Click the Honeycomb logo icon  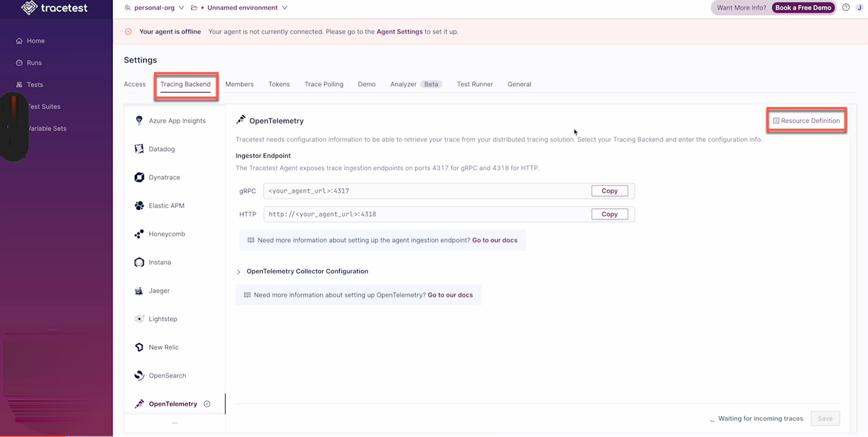pos(139,234)
